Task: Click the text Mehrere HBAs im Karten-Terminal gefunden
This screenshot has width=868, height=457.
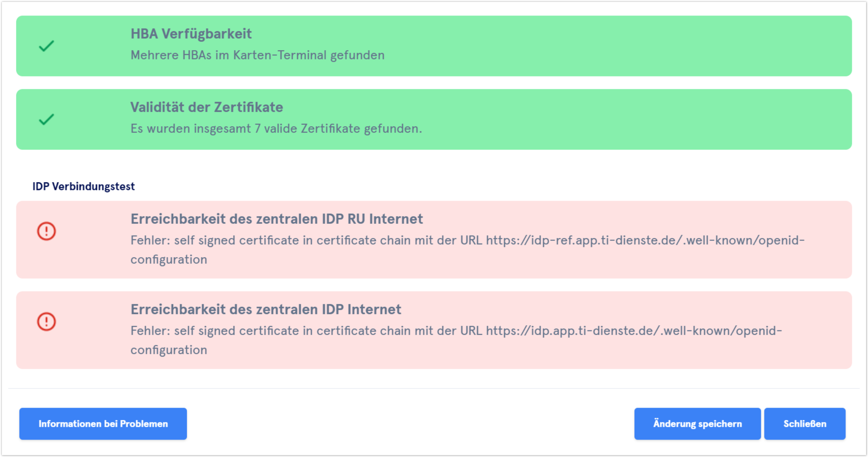Action: pyautogui.click(x=257, y=55)
